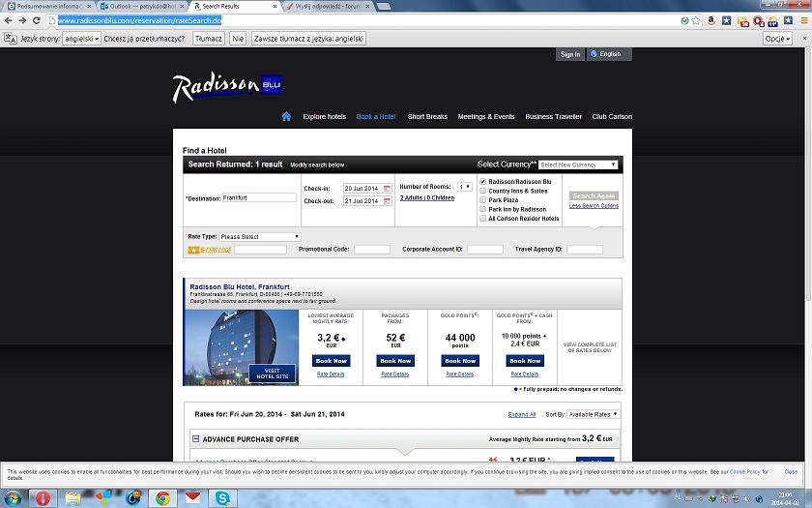This screenshot has height=508, width=812.
Task: Click the Promotional Code field
Action: click(372, 250)
